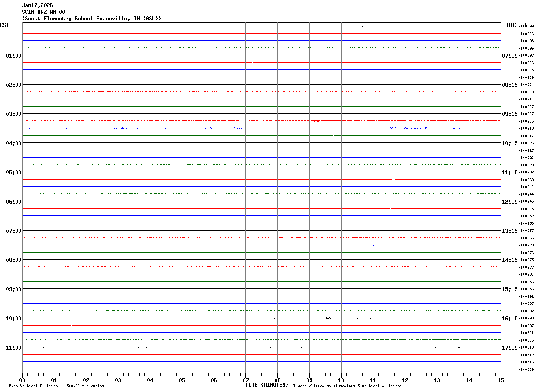Click the 15 minute axis tick label
536x392 pixels.
click(x=501, y=380)
